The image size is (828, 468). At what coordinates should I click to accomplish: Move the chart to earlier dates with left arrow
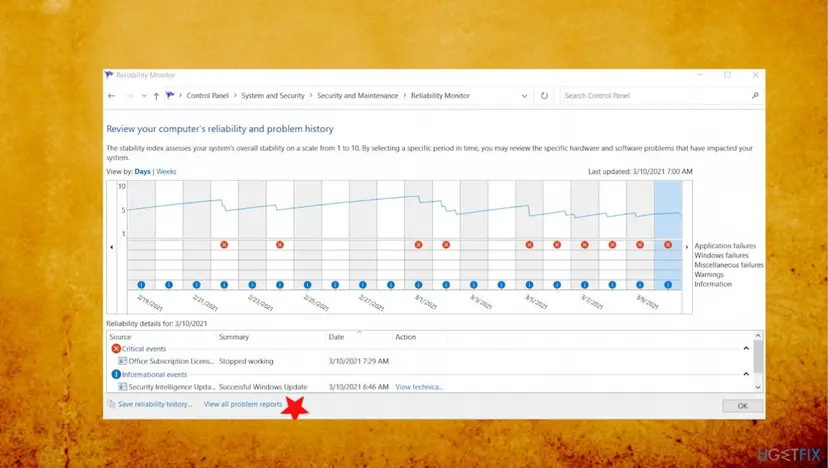111,247
